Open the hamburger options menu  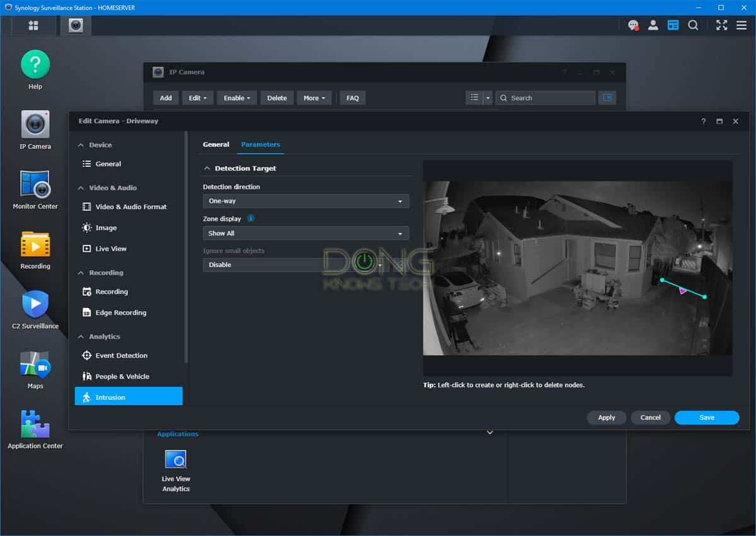(x=742, y=25)
